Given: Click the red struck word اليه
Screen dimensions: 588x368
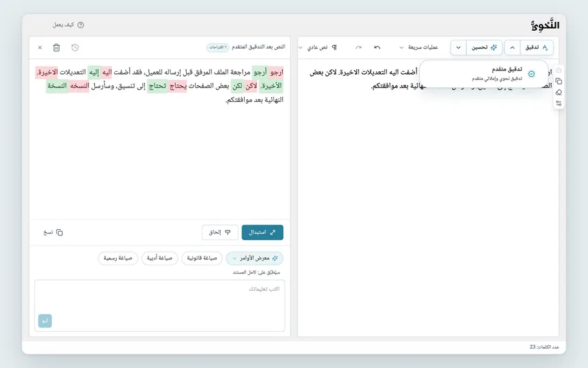Looking at the screenshot, I should tap(107, 72).
